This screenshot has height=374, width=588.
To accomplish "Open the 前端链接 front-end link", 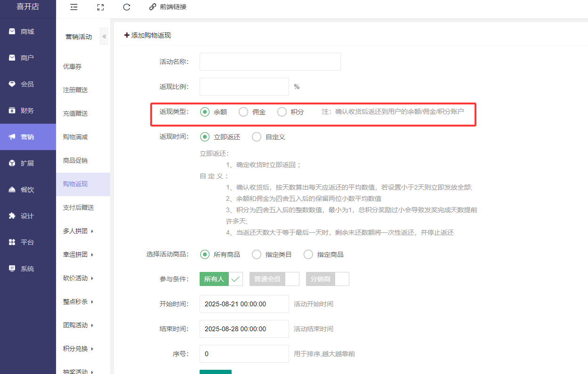I will point(173,7).
